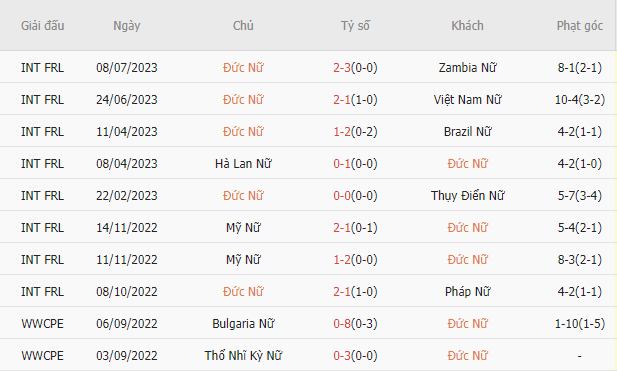This screenshot has width=617, height=371.
Task: Click Đức Nữ in the 24/06/2023 row
Action: (243, 100)
